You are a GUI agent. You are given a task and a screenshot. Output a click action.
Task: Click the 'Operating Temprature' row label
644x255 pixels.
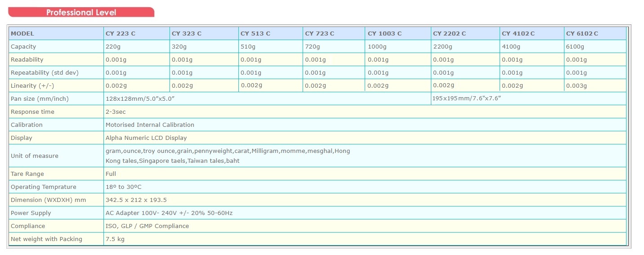pyautogui.click(x=44, y=187)
